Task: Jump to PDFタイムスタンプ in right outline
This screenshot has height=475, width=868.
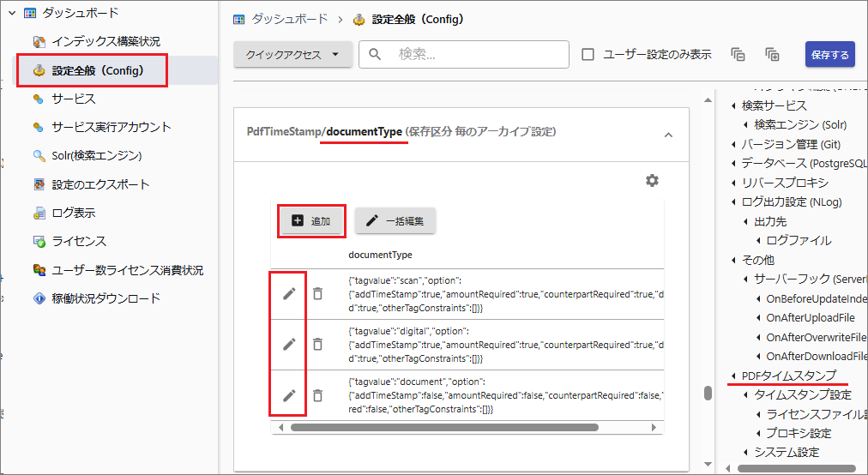Action: [x=788, y=376]
